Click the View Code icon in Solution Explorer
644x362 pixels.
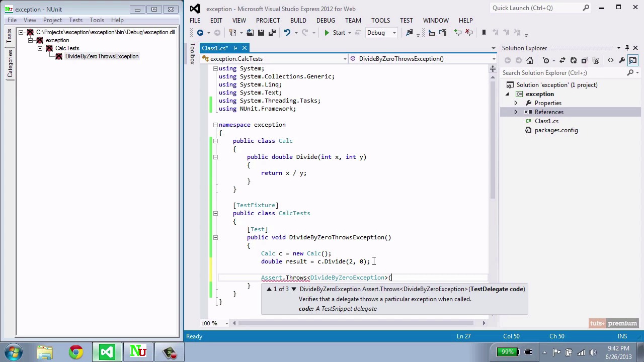[611, 60]
